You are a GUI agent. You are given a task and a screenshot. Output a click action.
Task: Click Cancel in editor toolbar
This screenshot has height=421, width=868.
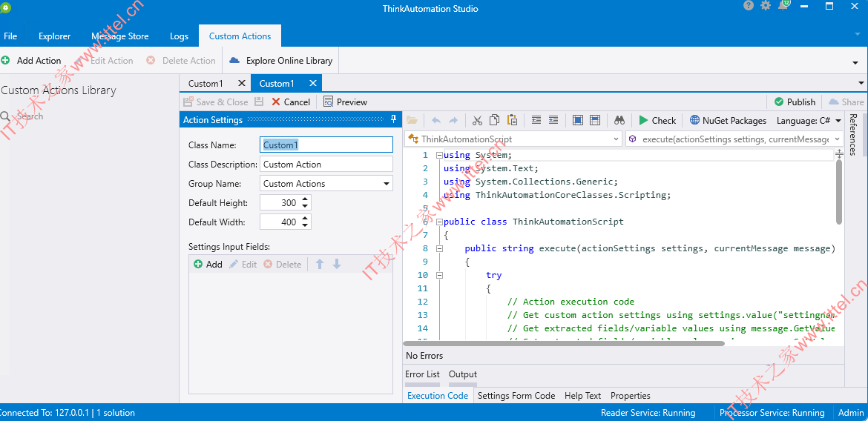pos(291,102)
